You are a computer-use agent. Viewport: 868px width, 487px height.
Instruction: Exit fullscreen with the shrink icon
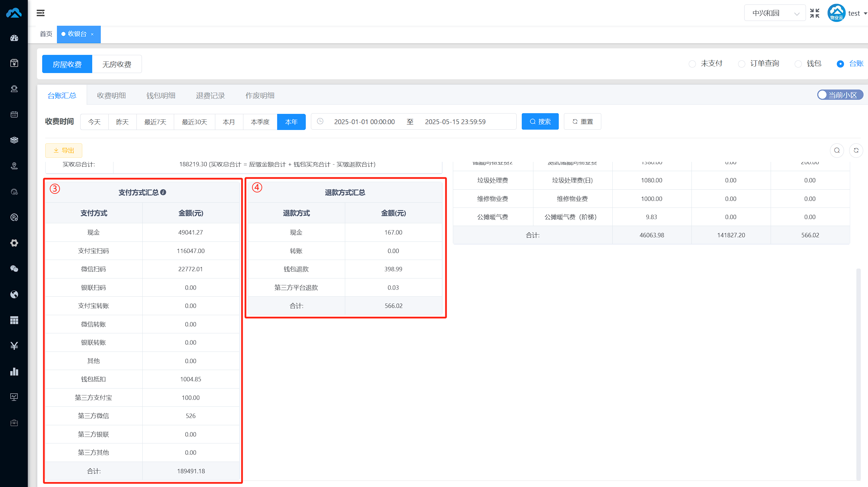point(815,13)
